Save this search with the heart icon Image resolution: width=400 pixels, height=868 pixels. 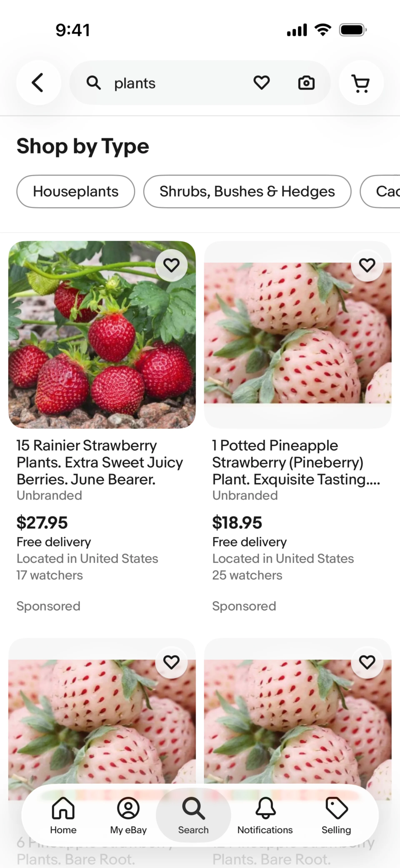262,83
